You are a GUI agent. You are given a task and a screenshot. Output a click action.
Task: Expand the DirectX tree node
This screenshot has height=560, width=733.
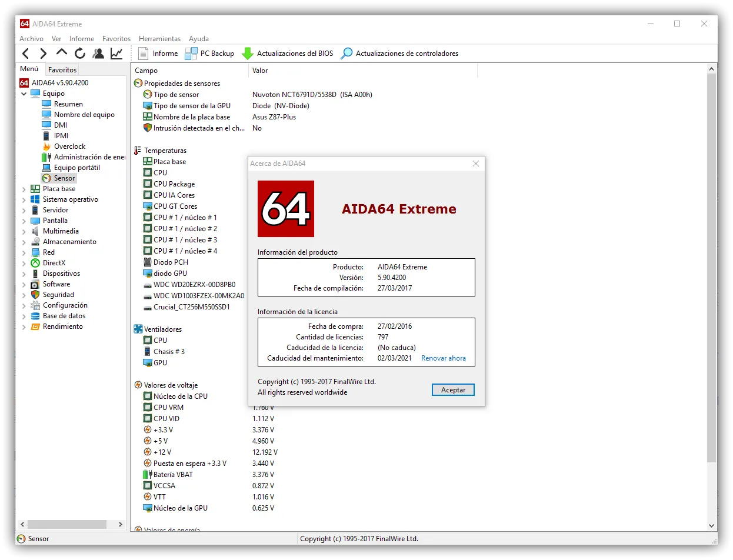point(24,263)
